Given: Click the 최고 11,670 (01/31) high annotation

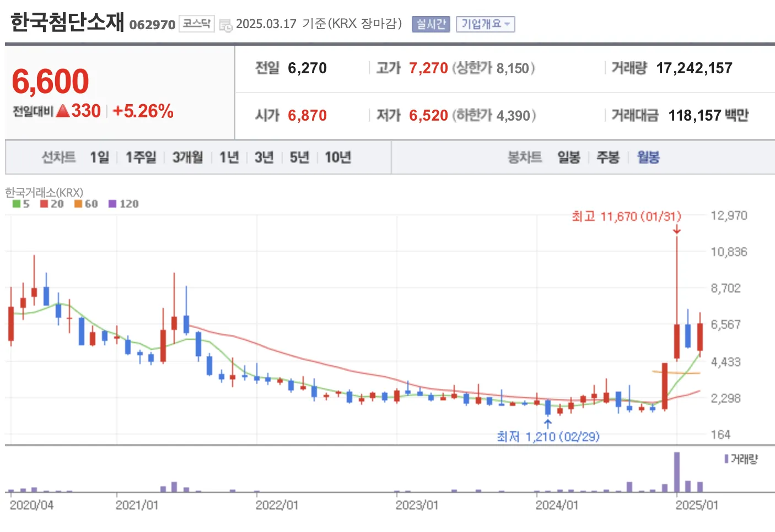Looking at the screenshot, I should click(626, 216).
